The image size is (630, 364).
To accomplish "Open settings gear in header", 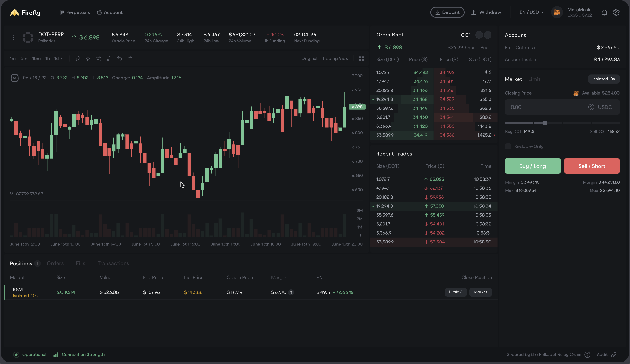I will click(x=616, y=12).
